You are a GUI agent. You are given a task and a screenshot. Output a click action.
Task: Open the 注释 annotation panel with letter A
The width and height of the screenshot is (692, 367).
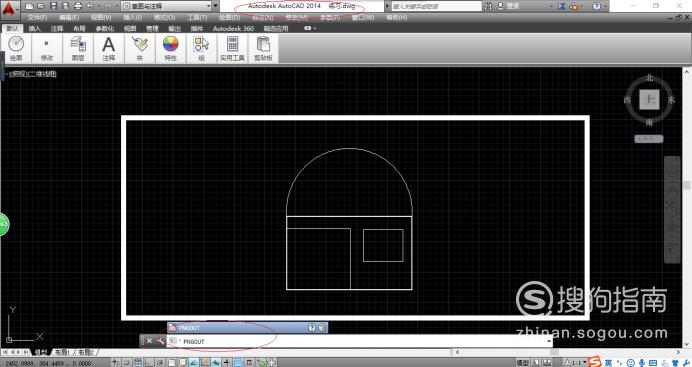tap(109, 48)
